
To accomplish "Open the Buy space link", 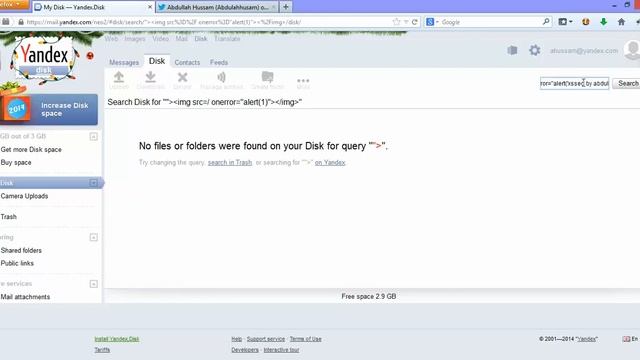I will pos(16,162).
